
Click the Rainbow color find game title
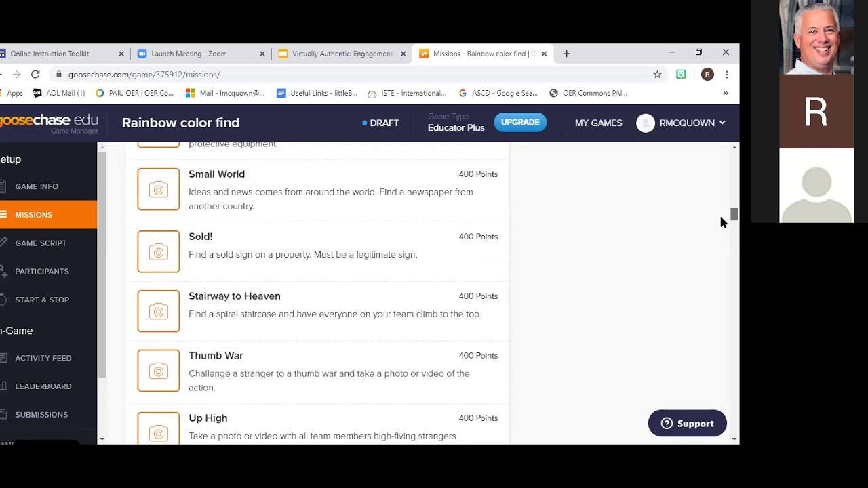click(180, 123)
